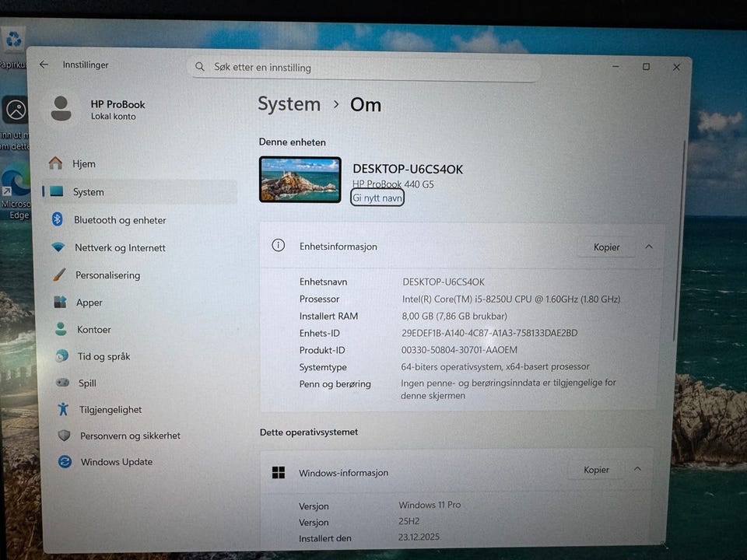747x560 pixels.
Task: Click the Enhetsinformasjon info icon
Action: click(279, 245)
